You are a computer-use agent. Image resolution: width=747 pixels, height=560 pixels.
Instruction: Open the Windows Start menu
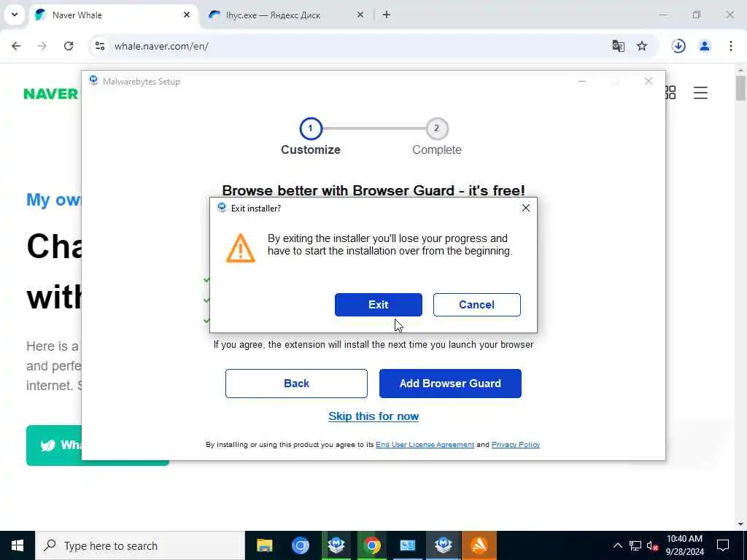(18, 545)
